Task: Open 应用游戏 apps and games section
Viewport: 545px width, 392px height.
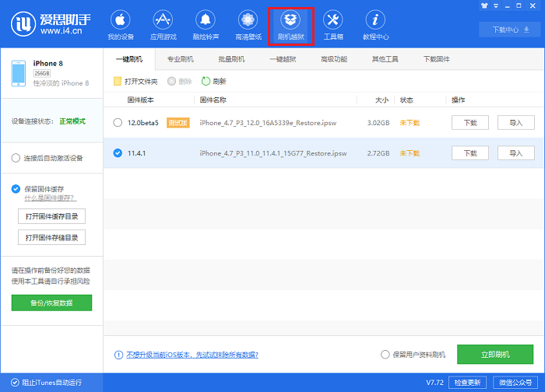Action: click(x=163, y=26)
